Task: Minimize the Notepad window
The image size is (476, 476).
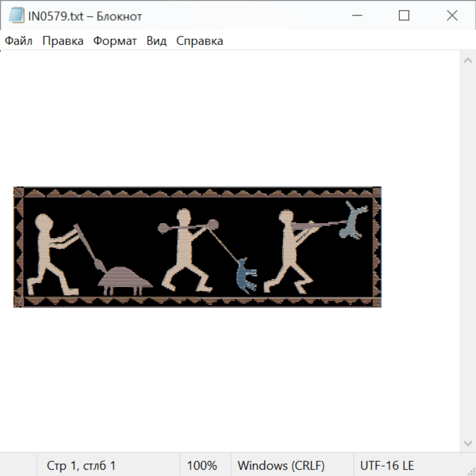Action: pos(356,16)
